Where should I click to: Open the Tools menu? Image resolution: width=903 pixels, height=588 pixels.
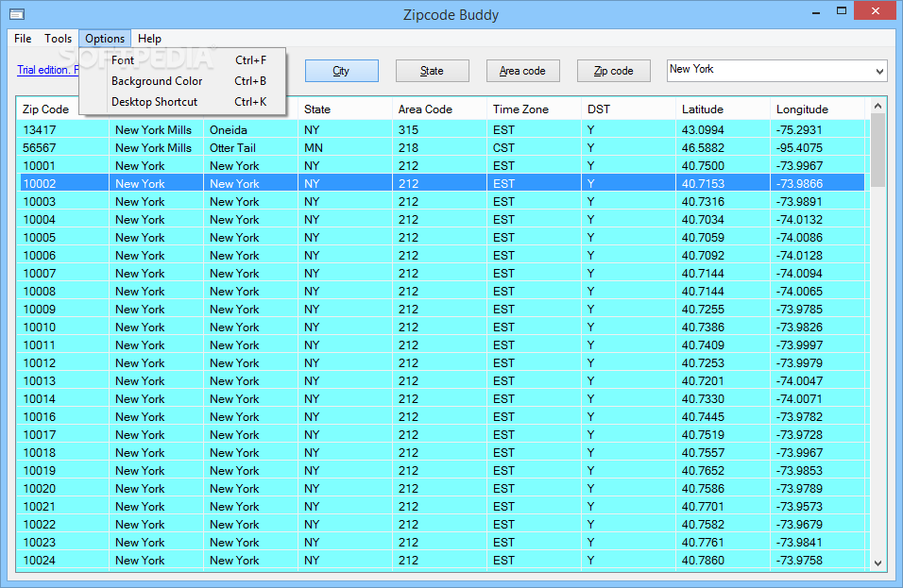[59, 39]
